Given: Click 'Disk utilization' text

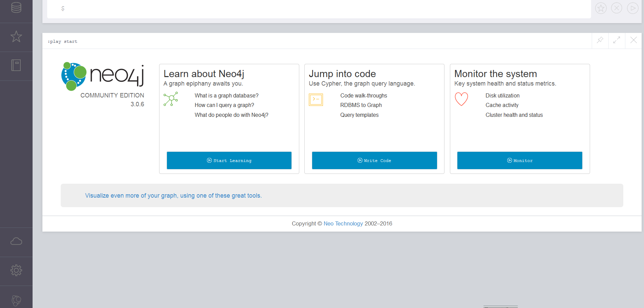Looking at the screenshot, I should coord(503,96).
